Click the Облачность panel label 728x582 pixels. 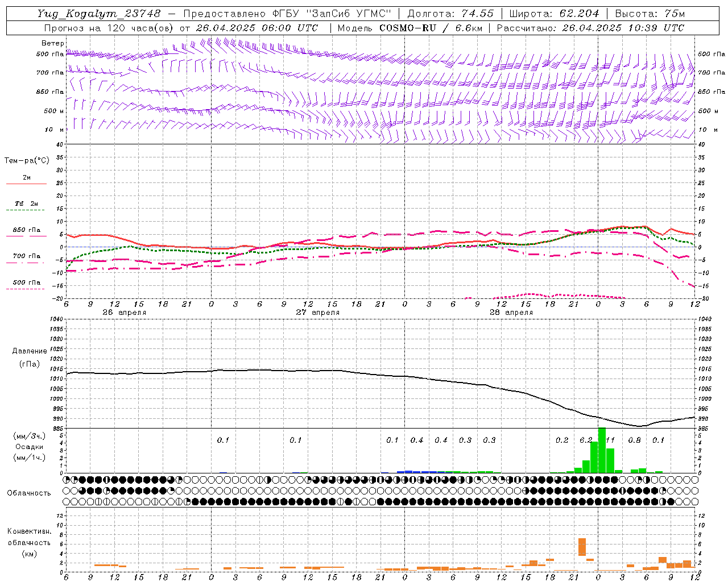pyautogui.click(x=29, y=493)
